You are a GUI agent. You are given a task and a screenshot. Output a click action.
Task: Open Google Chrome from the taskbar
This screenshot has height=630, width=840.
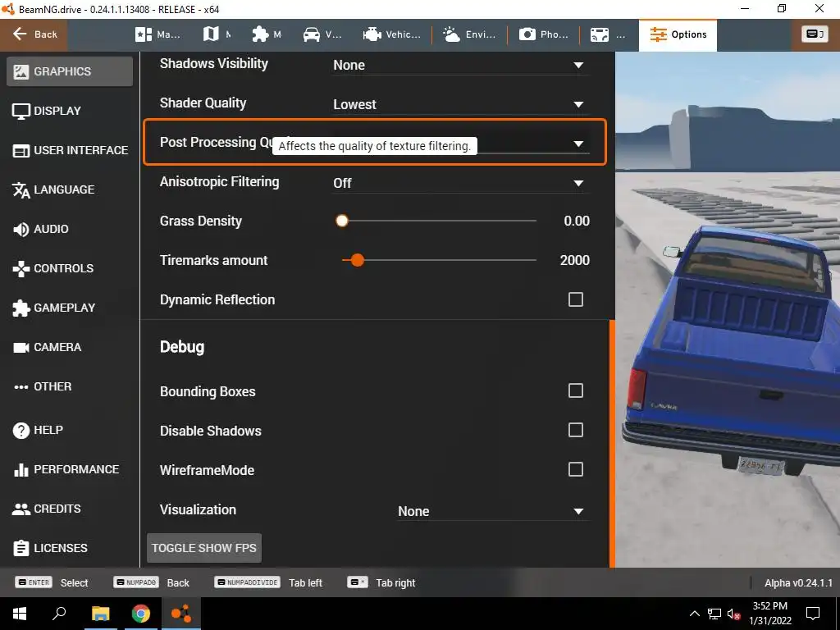140,614
